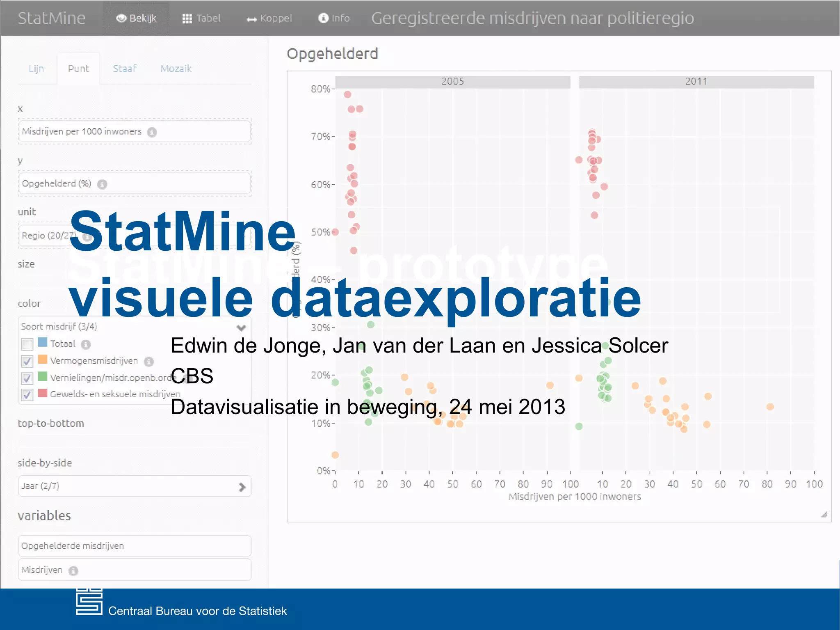Click info icon next to Totaal
Viewport: 840px width, 630px height.
[x=86, y=344]
